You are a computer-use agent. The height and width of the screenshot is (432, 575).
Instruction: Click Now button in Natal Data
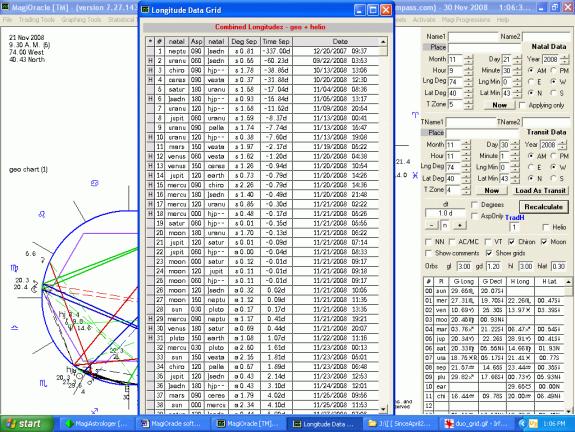point(499,105)
